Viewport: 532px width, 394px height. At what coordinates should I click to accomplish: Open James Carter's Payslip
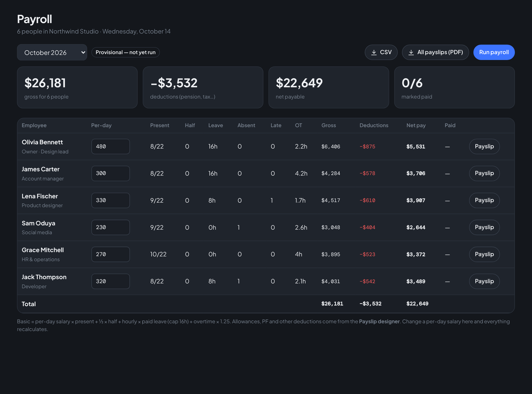coord(484,173)
